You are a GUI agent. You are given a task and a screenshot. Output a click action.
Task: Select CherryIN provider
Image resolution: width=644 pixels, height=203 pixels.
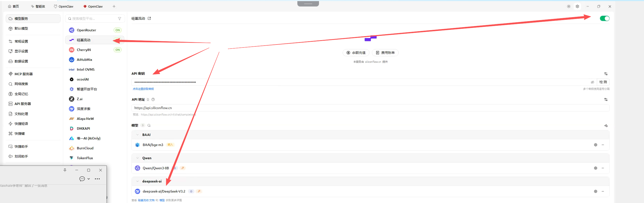point(95,50)
